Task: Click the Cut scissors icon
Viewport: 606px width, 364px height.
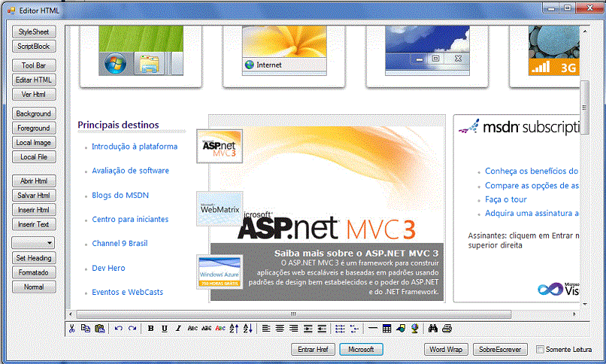Action: (x=72, y=329)
